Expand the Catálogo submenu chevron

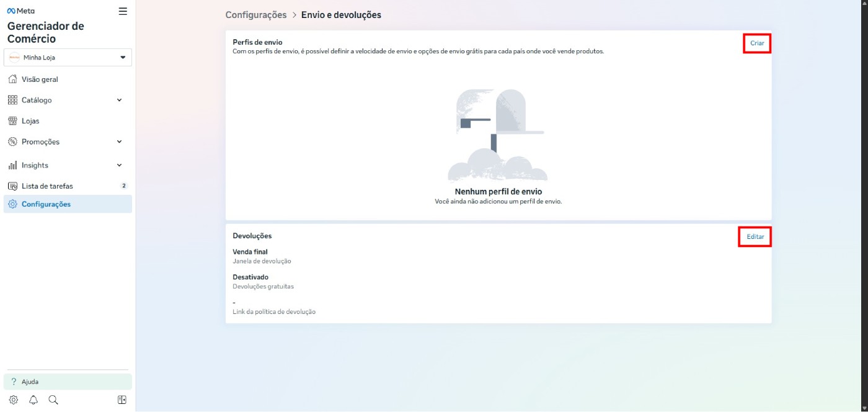pos(120,100)
